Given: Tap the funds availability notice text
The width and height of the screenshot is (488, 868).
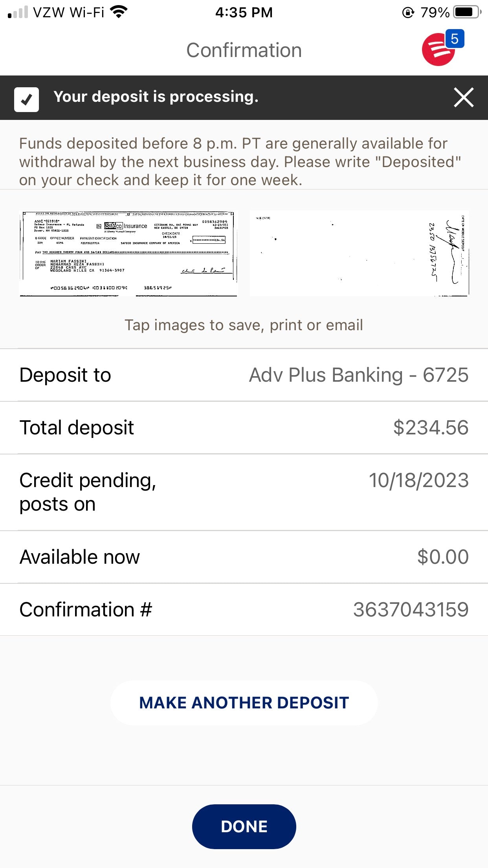Looking at the screenshot, I should click(240, 162).
